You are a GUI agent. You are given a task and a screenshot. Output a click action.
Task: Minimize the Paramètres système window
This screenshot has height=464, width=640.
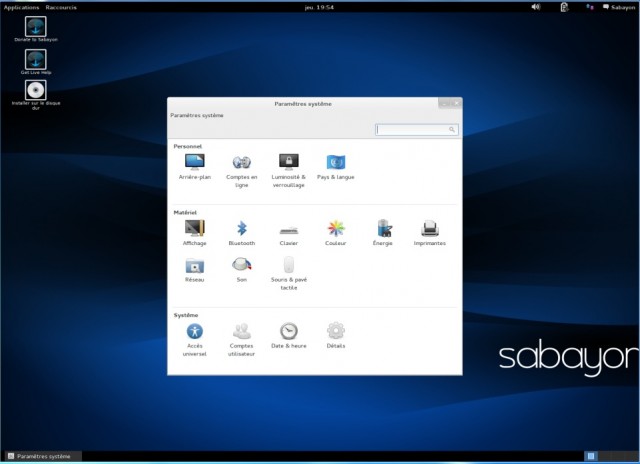[445, 104]
